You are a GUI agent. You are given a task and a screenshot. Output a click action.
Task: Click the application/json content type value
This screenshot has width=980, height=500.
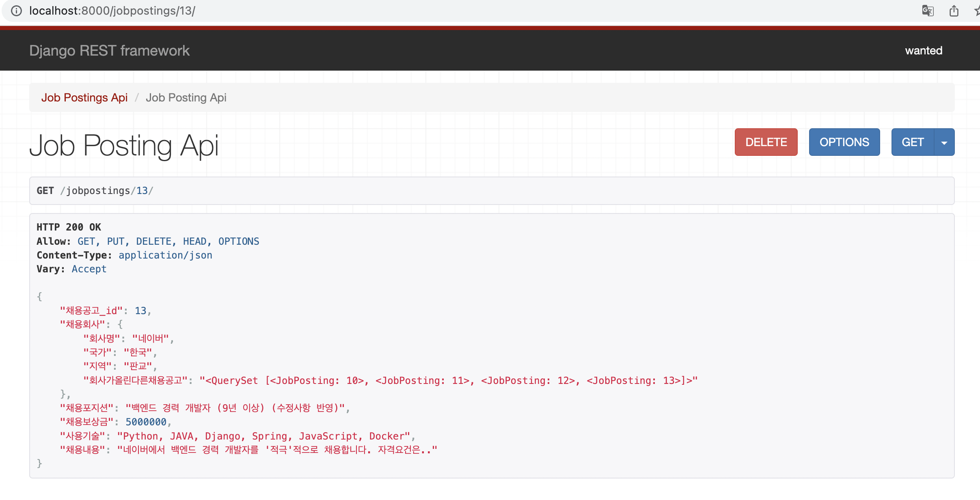[x=165, y=255]
